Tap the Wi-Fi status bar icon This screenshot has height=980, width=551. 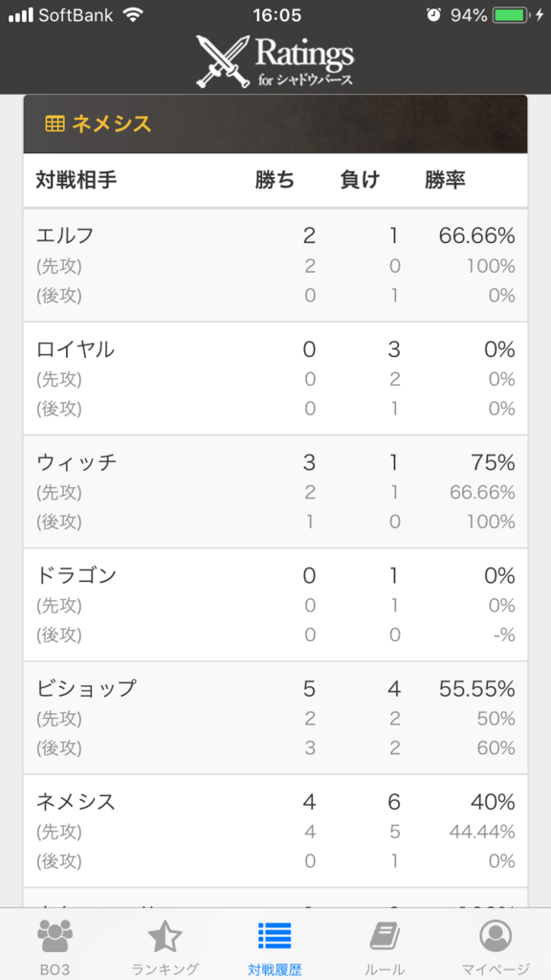[x=132, y=15]
